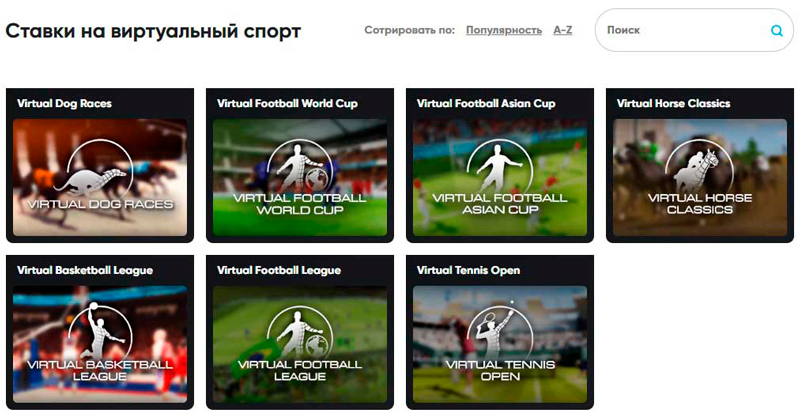Click the dunking player logo in Basketball League

tap(99, 333)
